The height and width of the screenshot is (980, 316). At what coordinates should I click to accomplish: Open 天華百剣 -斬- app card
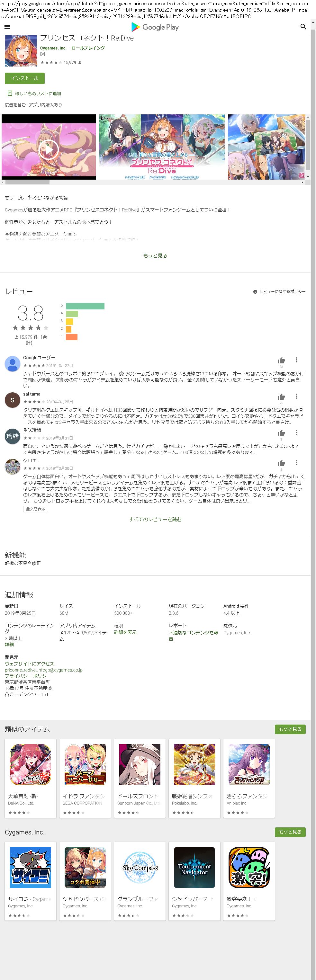tap(31, 778)
